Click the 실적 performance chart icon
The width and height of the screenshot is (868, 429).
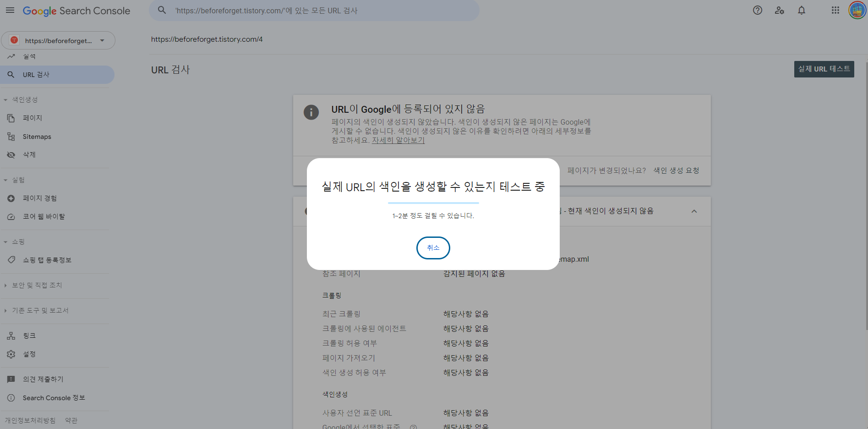click(11, 56)
